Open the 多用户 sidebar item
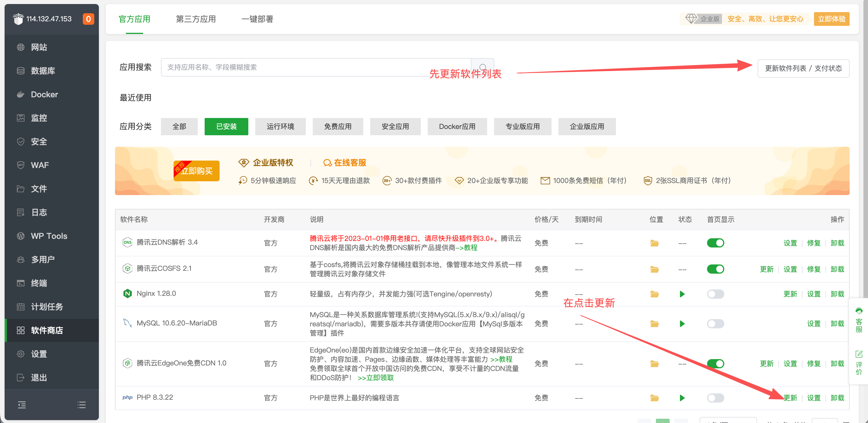 pyautogui.click(x=51, y=260)
